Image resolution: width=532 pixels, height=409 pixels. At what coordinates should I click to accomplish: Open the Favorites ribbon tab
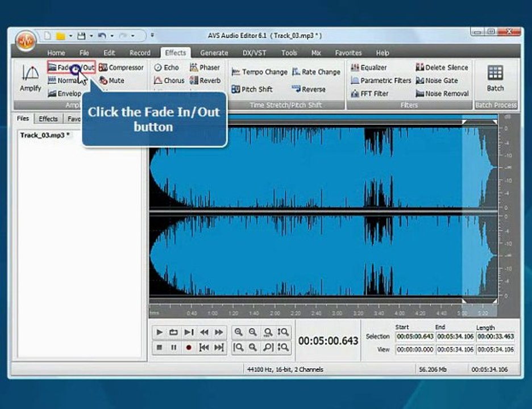coord(348,53)
